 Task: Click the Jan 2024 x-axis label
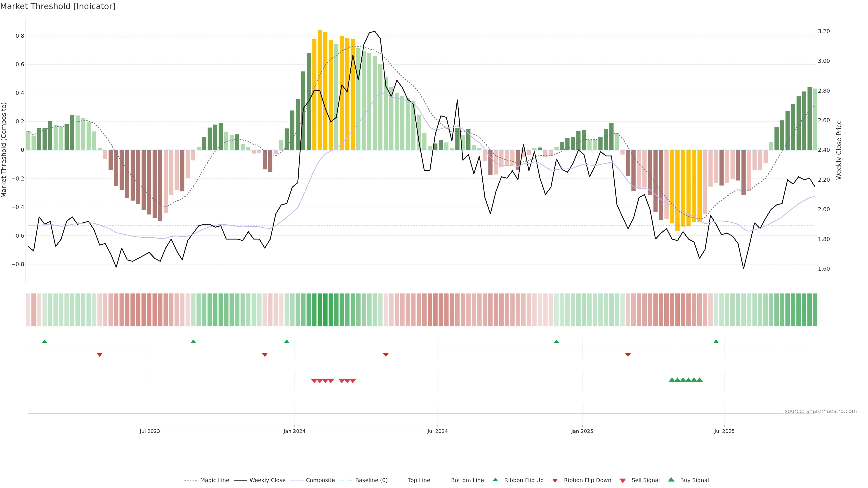click(x=295, y=431)
